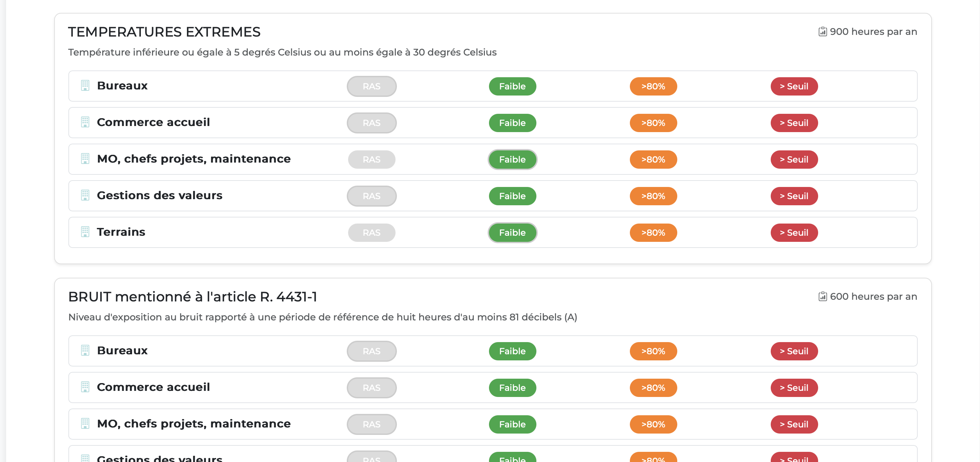Click building icon beside Bureaux in Températures extrêmes
The height and width of the screenshot is (462, 980).
(x=85, y=86)
